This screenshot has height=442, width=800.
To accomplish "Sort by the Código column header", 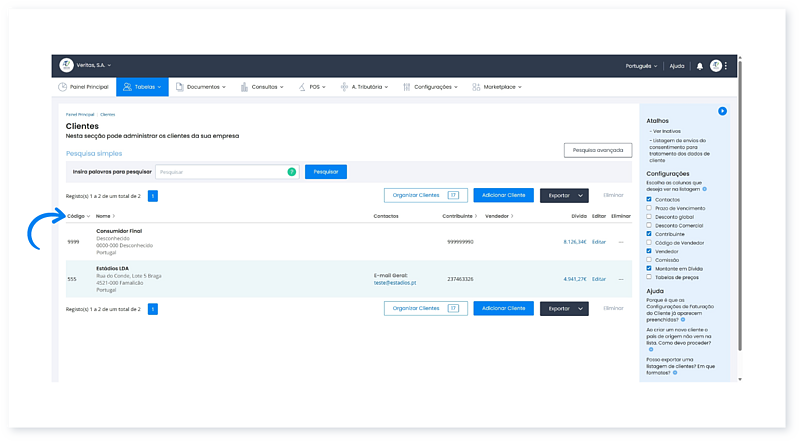I will coord(78,216).
